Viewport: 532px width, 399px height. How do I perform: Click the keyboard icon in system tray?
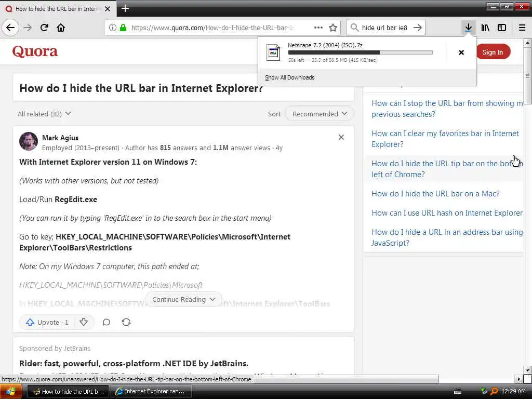click(458, 392)
